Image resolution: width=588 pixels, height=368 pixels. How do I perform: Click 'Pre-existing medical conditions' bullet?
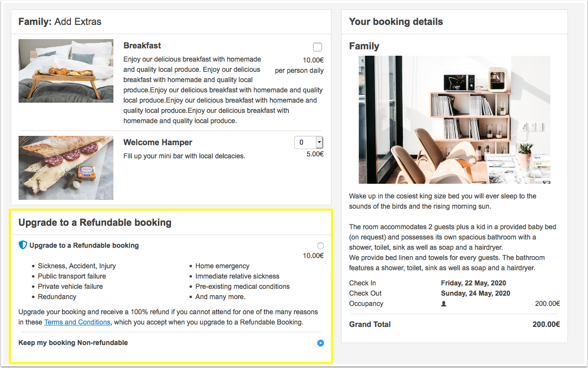[x=242, y=286]
